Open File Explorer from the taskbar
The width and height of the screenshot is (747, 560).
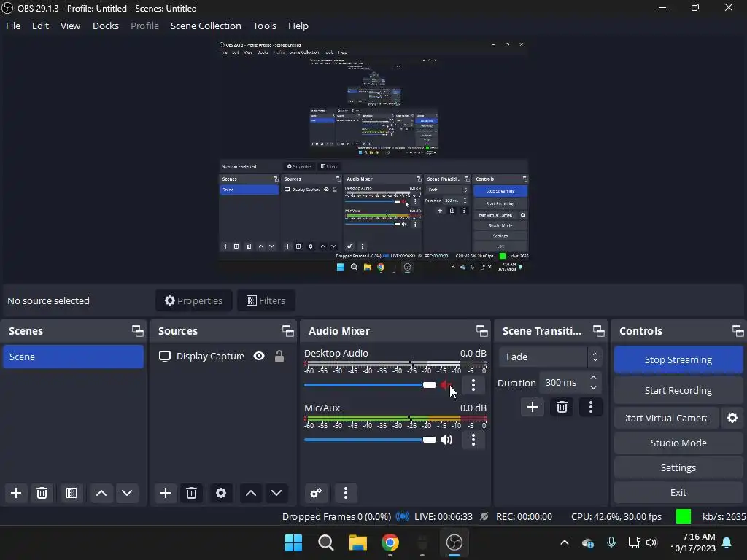click(357, 542)
